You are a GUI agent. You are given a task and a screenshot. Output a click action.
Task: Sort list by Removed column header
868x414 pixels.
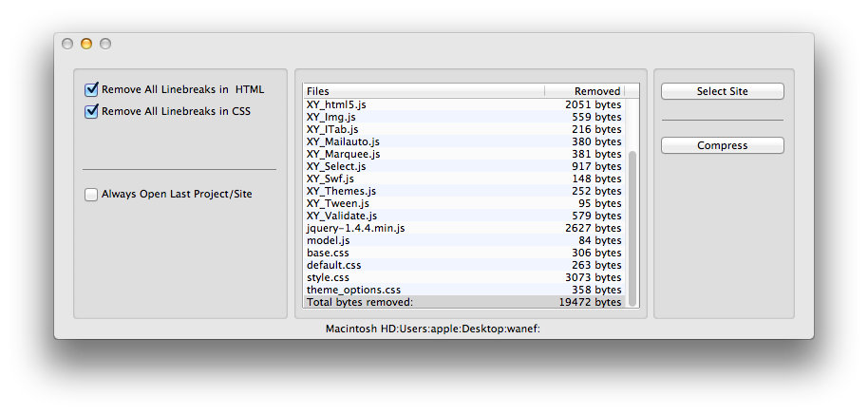[585, 91]
